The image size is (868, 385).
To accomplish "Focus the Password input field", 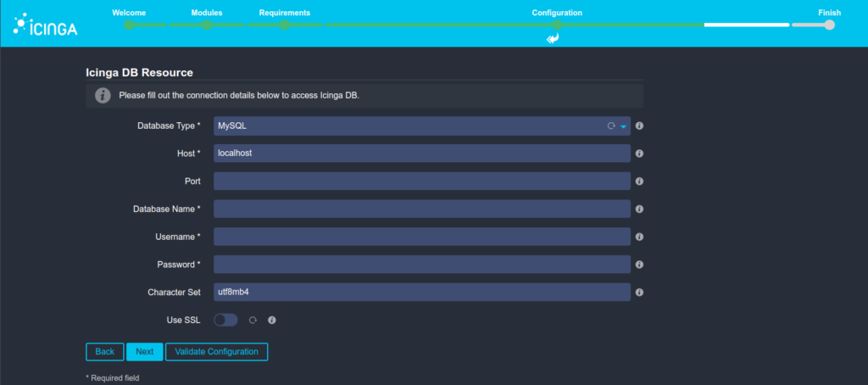I will click(x=422, y=265).
